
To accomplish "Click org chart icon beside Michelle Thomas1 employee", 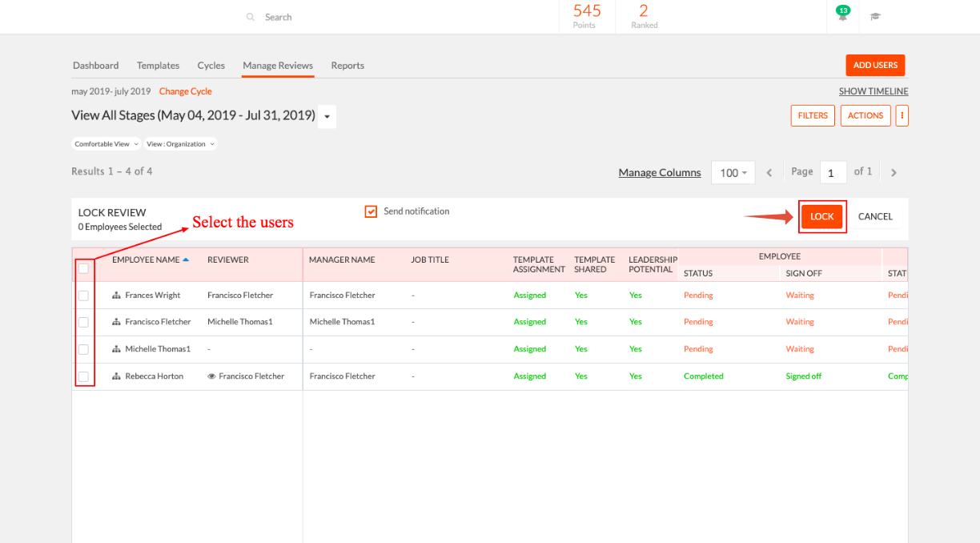I will coord(116,349).
